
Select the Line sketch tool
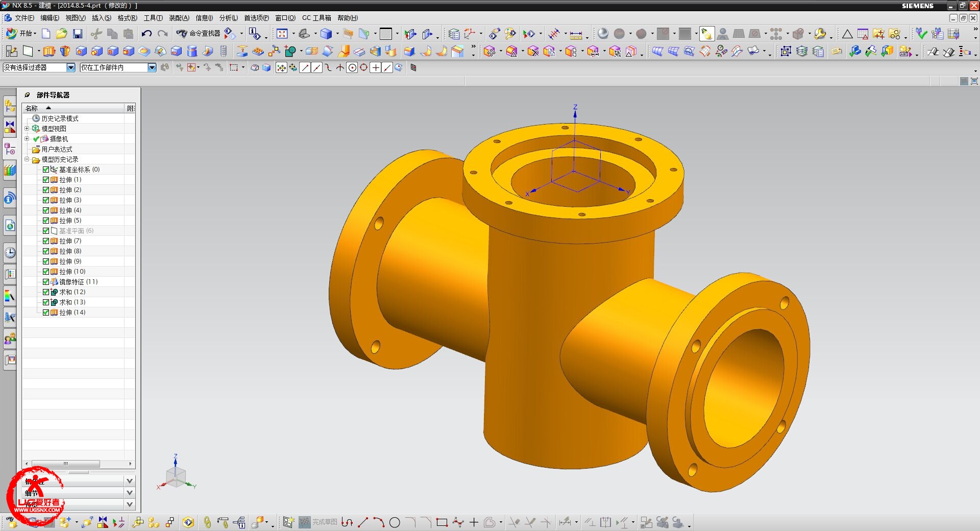click(x=363, y=522)
